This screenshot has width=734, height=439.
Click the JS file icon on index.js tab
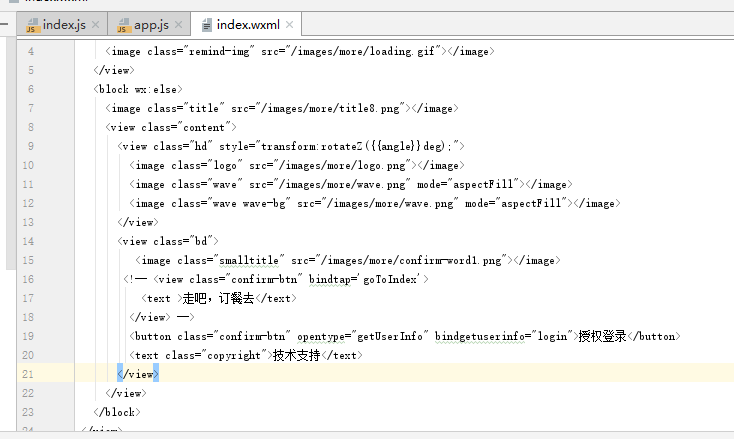click(x=32, y=25)
